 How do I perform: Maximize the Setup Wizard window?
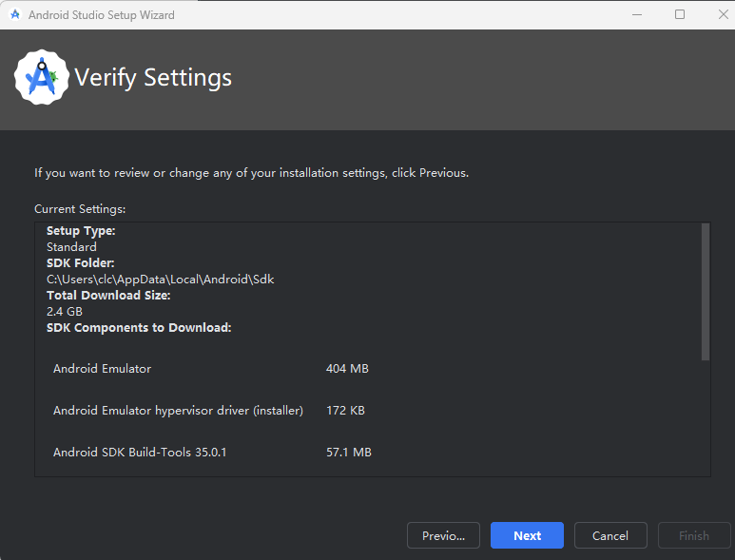point(680,15)
